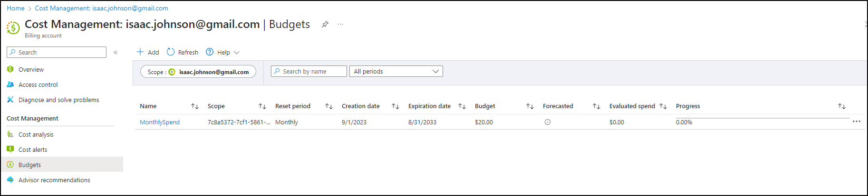Click the Cost Management section heading

click(x=32, y=119)
